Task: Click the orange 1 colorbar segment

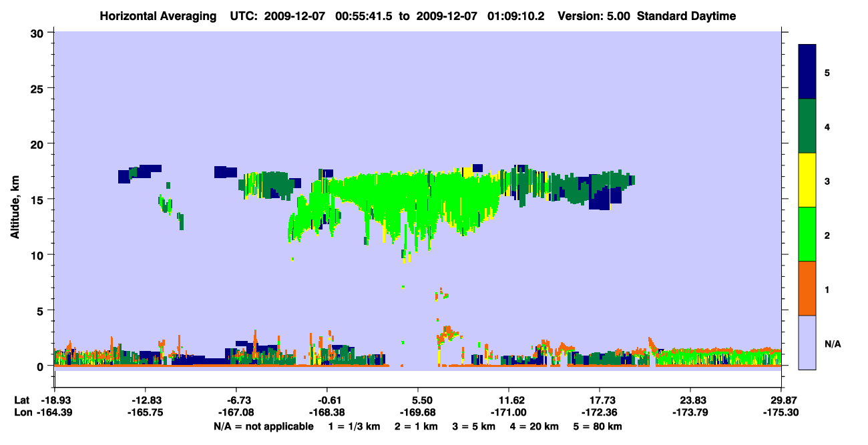Action: [807, 288]
